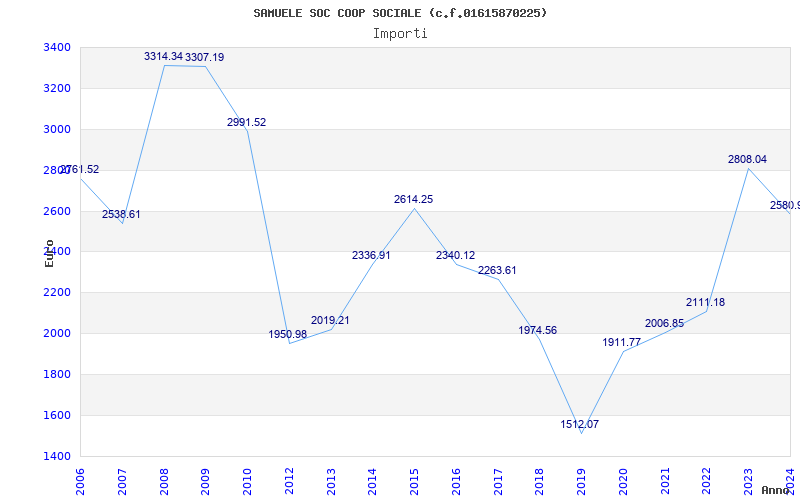Click data label 2808.04 for 2023

pyautogui.click(x=747, y=159)
